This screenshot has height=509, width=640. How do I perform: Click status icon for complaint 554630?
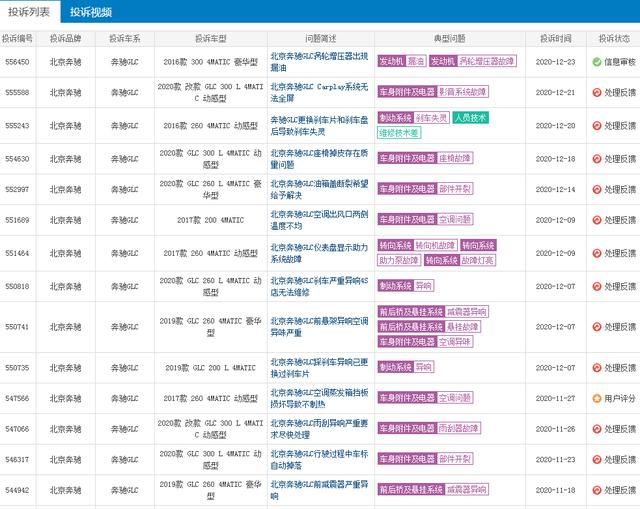click(597, 159)
